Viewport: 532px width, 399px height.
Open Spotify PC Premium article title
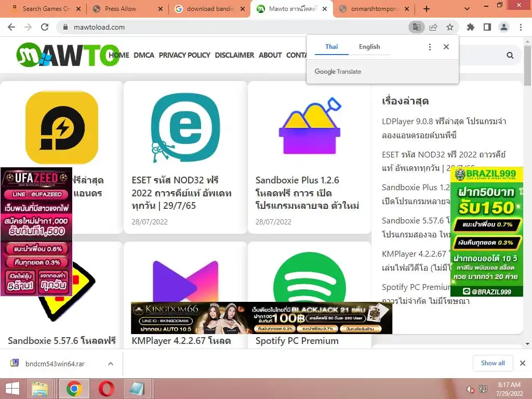297,341
